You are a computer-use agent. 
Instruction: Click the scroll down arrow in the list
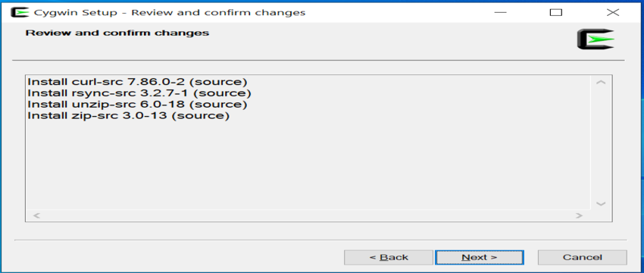[601, 203]
